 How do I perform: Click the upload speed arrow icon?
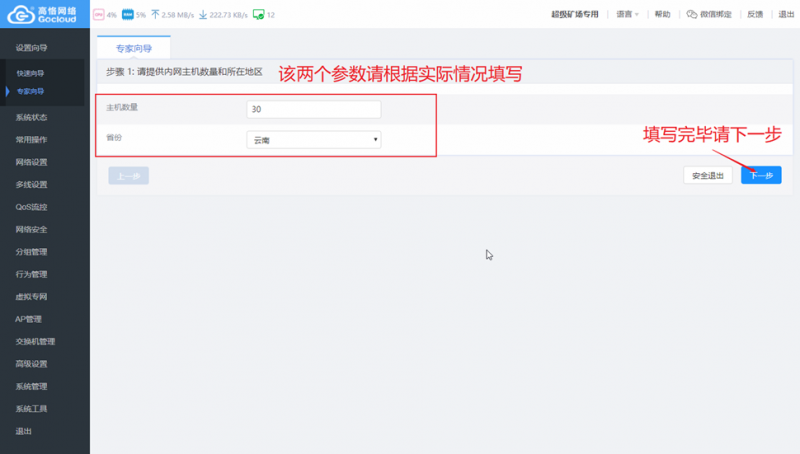[154, 15]
